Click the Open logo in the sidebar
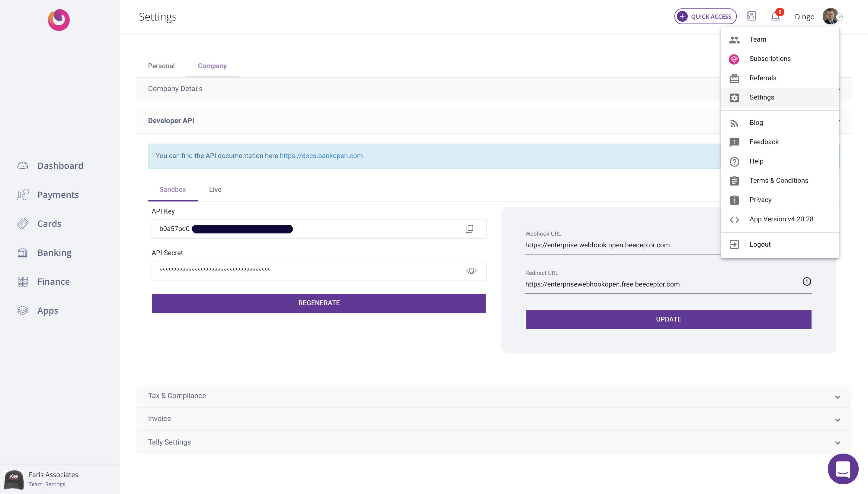The width and height of the screenshot is (868, 494). (x=59, y=20)
